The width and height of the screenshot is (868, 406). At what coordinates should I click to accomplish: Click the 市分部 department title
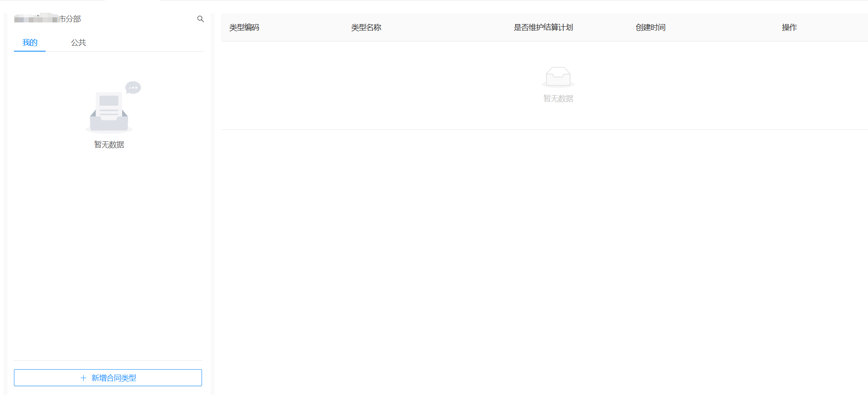70,19
